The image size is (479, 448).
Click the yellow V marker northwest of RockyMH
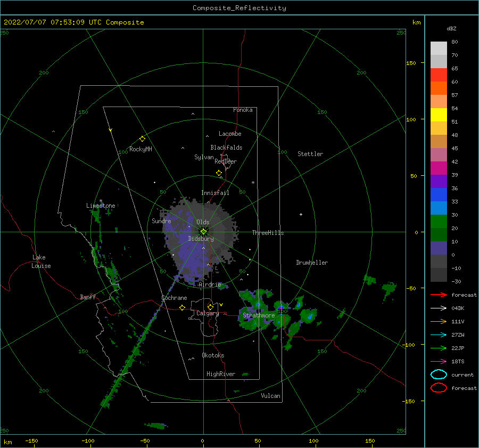pos(111,130)
